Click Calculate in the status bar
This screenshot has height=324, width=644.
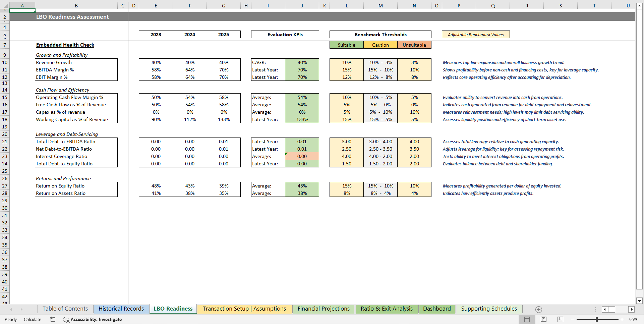pyautogui.click(x=32, y=319)
